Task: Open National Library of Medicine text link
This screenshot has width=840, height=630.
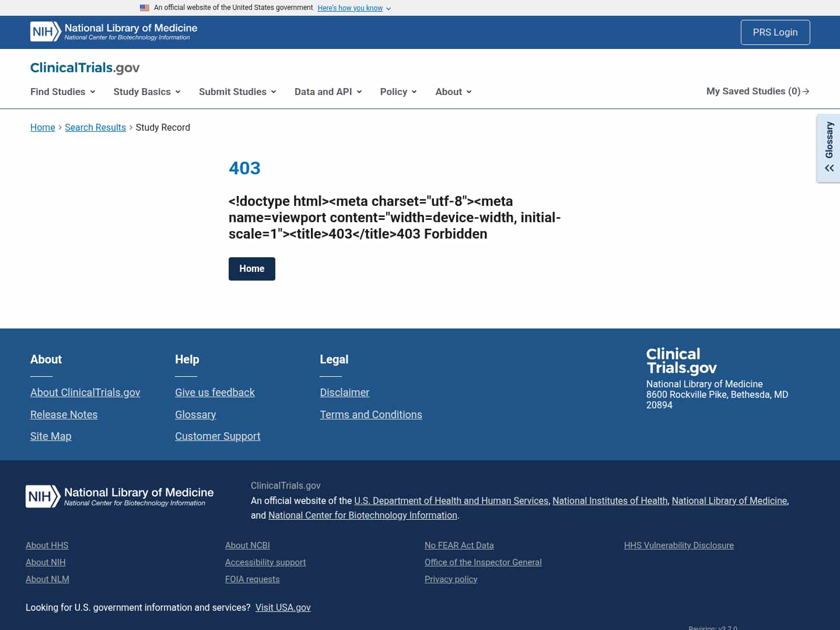Action: pyautogui.click(x=729, y=501)
